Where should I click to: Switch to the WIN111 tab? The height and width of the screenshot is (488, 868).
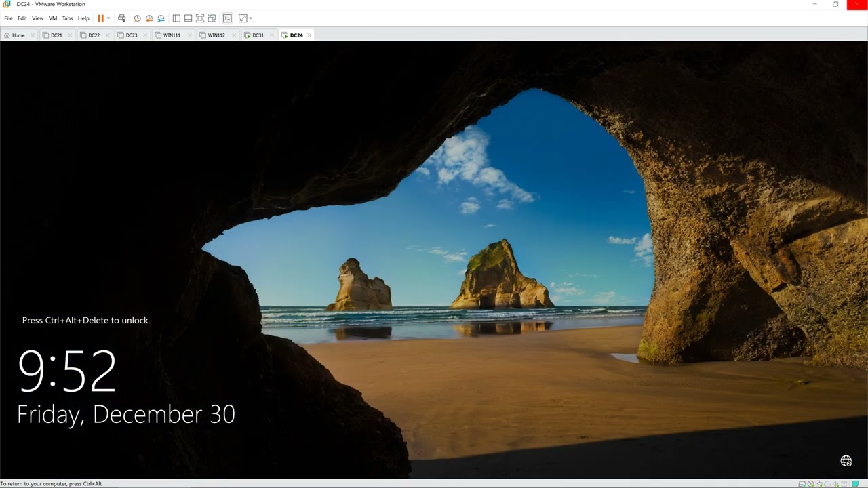172,35
